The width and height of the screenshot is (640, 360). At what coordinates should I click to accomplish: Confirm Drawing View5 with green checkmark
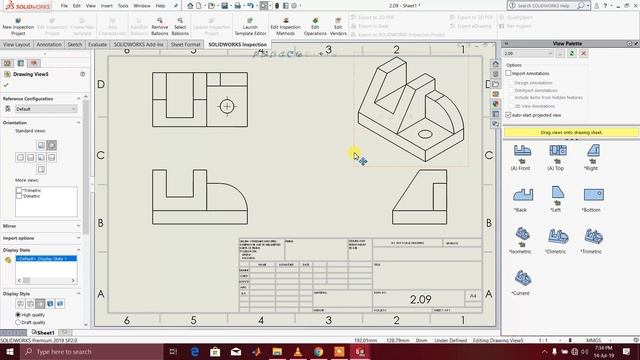tap(6, 85)
